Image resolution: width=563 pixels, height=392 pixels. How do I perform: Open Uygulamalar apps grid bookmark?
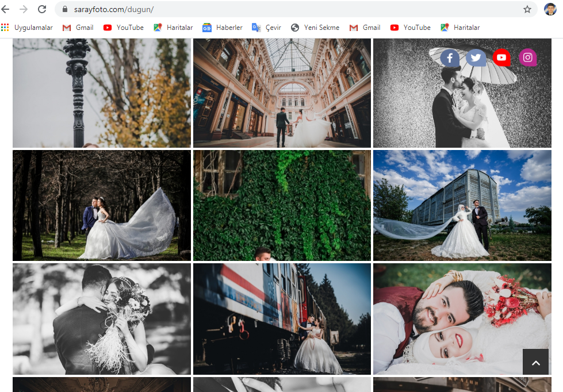pyautogui.click(x=27, y=28)
